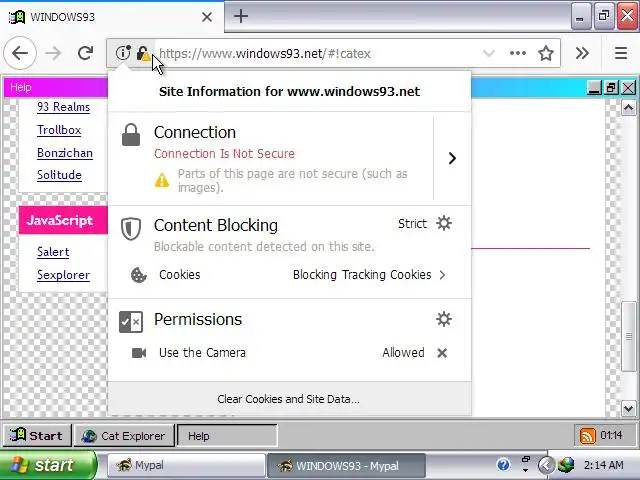Click the RSS feed icon in Windows93 tray
640x480 pixels.
[587, 436]
